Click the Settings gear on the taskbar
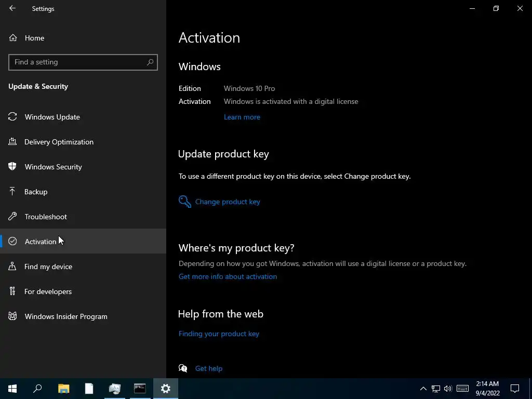532x399 pixels. (166, 389)
